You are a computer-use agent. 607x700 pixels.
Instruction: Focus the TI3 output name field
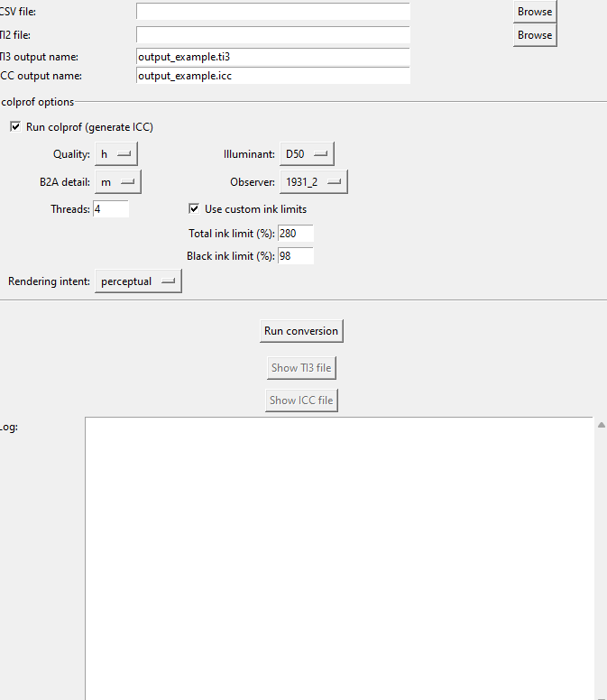[272, 57]
